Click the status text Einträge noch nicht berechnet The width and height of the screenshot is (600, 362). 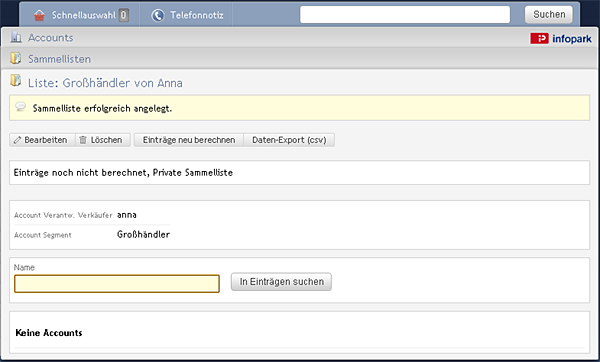pyautogui.click(x=80, y=173)
